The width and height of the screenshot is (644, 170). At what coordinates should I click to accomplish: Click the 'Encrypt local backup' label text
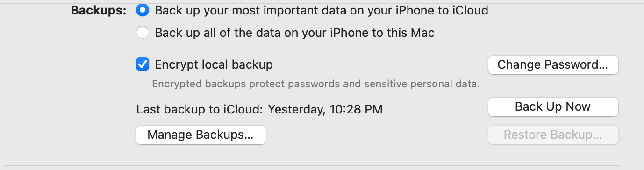coord(214,64)
